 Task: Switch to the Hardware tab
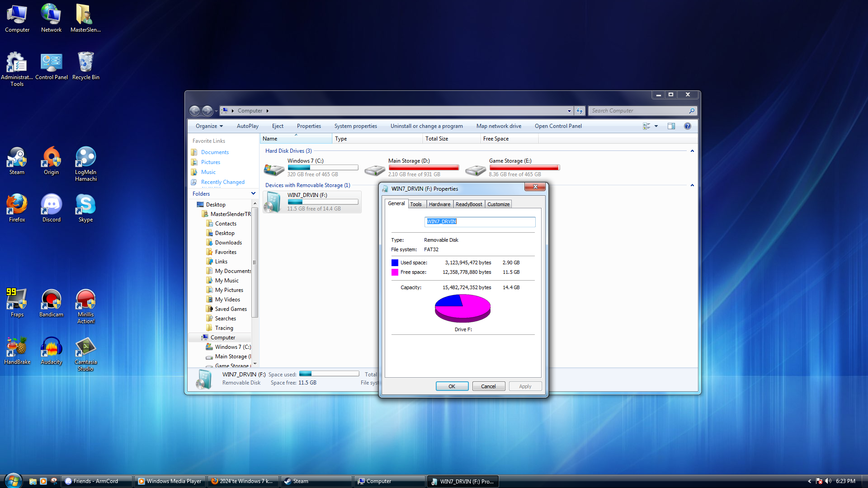[439, 204]
